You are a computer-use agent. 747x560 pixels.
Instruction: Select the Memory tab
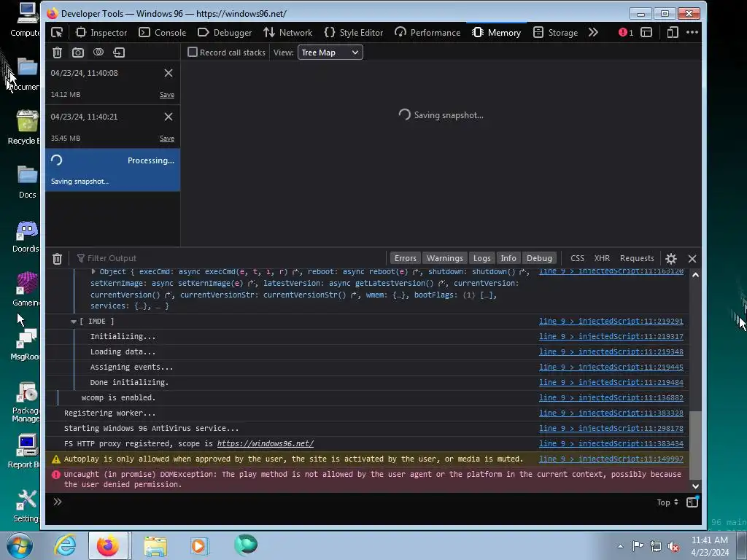(x=496, y=32)
